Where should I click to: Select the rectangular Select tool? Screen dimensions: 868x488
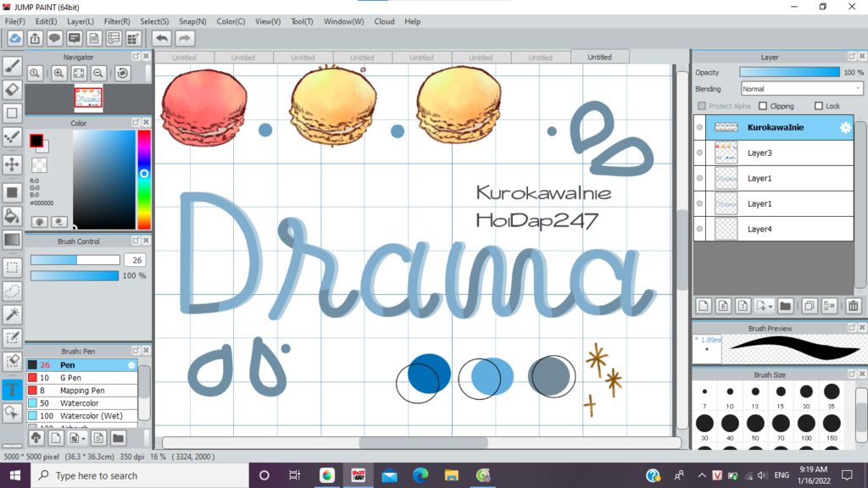[12, 268]
